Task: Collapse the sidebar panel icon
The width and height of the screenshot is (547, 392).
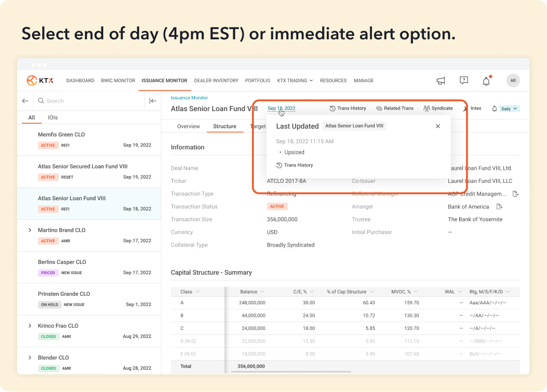Action: coord(153,101)
